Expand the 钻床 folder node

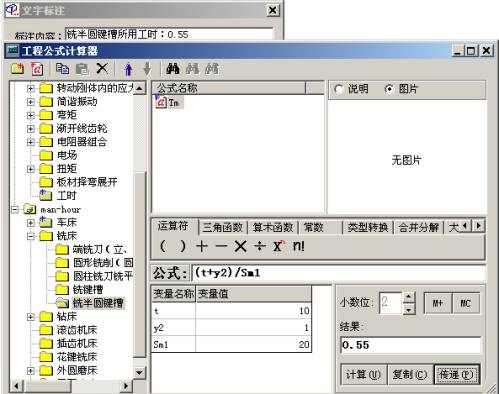click(31, 317)
